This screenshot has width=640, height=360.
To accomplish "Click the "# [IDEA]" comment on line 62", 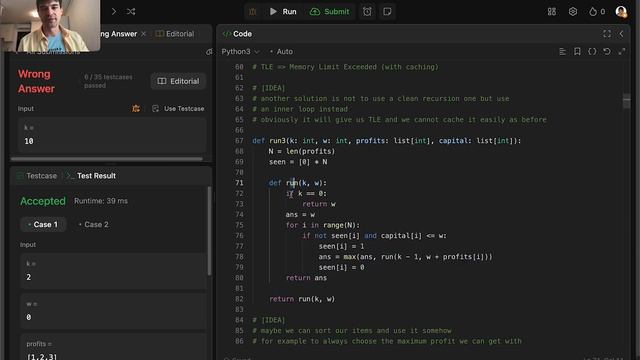I will 269,88.
